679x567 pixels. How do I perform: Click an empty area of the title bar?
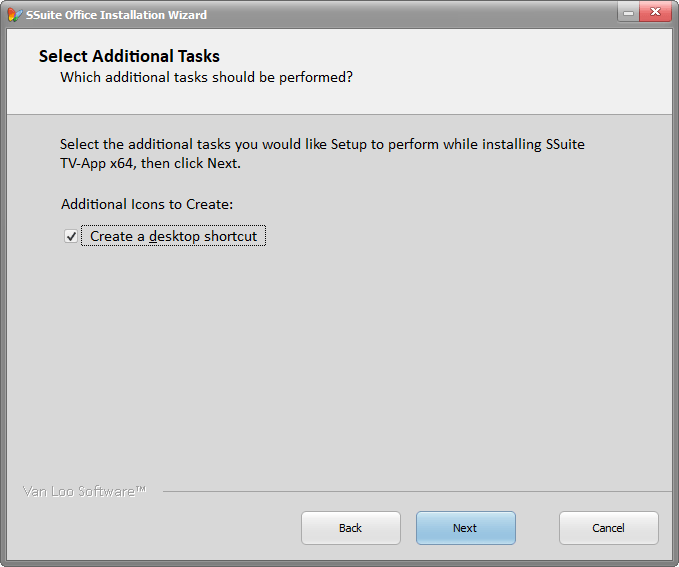[x=400, y=14]
